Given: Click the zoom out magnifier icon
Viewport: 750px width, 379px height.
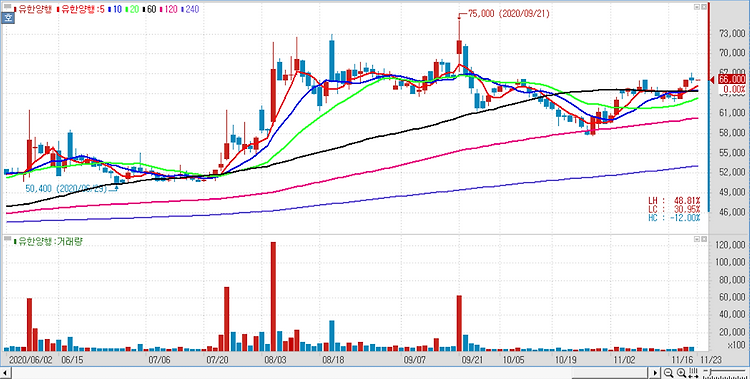Looking at the screenshot, I should 669,372.
